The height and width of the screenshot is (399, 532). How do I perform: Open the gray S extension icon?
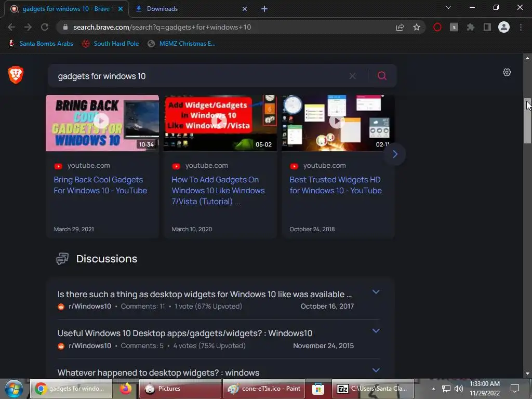click(454, 27)
